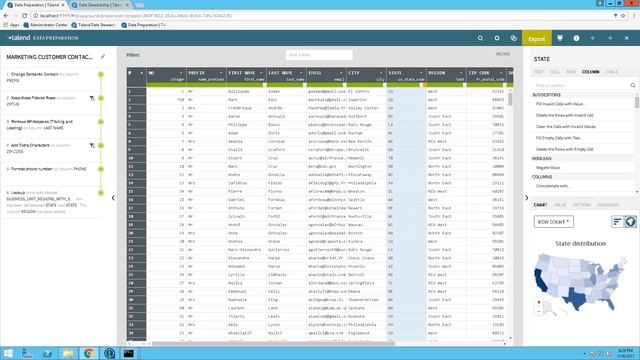This screenshot has height=360, width=640.
Task: Toggle step 3 Remove Whitespaces
Action: coord(101,122)
